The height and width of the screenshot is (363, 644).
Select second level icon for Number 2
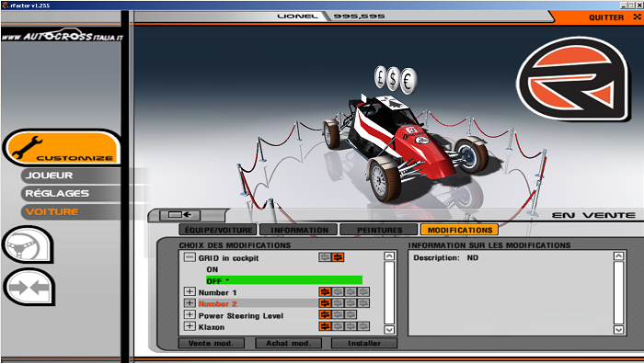338,303
